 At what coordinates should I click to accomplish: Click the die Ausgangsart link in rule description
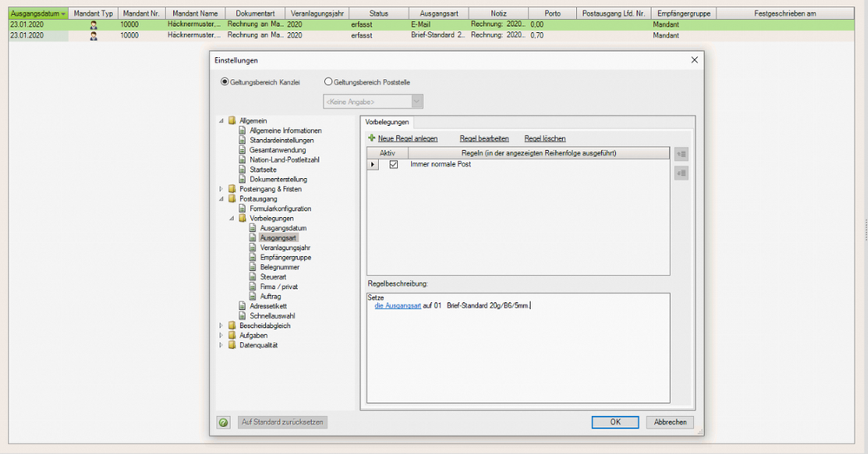click(x=397, y=306)
